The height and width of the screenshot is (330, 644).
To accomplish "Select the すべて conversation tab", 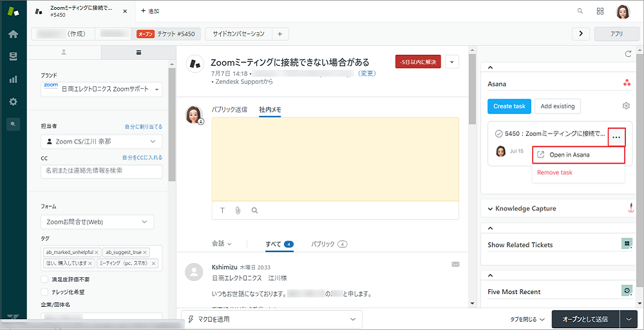I will point(279,244).
